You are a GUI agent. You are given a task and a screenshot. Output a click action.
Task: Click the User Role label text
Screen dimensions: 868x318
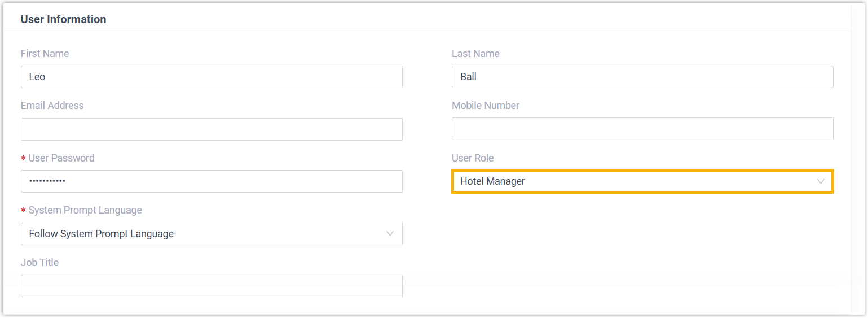coord(473,158)
